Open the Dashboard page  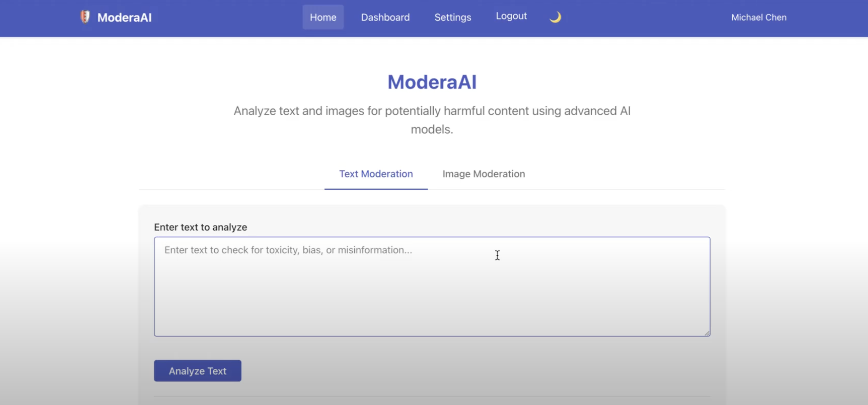tap(385, 17)
